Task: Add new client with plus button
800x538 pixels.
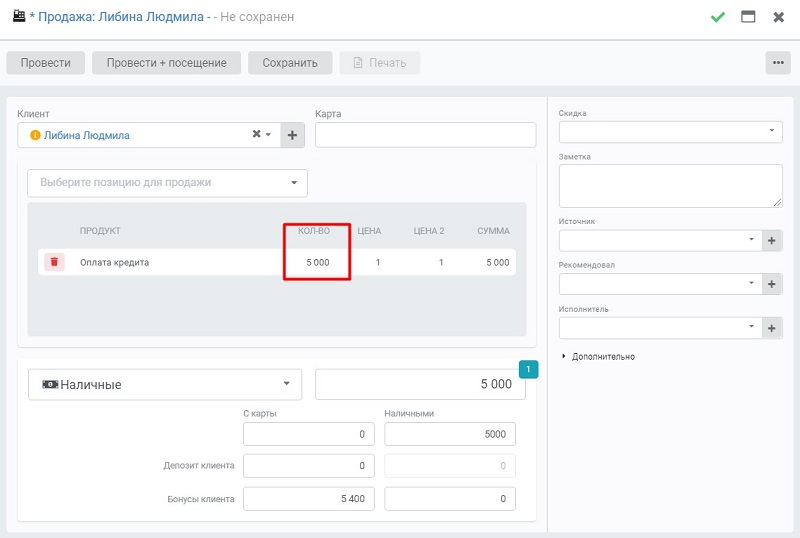Action: (x=292, y=135)
